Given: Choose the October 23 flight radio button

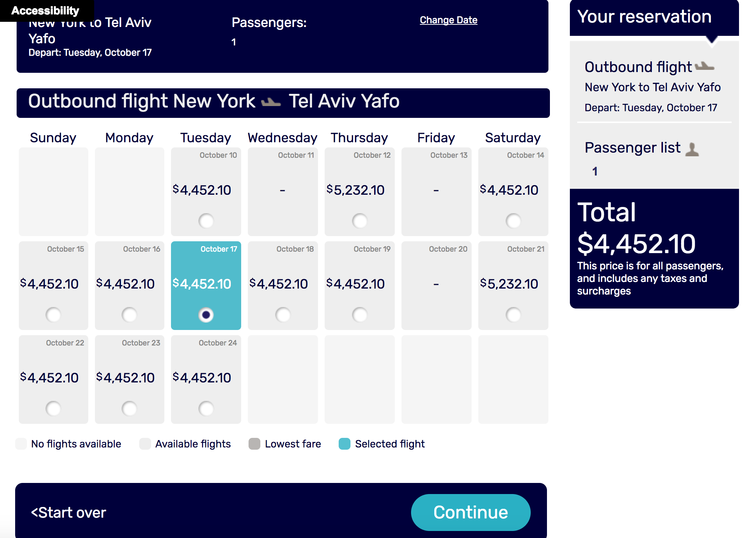Looking at the screenshot, I should 129,409.
